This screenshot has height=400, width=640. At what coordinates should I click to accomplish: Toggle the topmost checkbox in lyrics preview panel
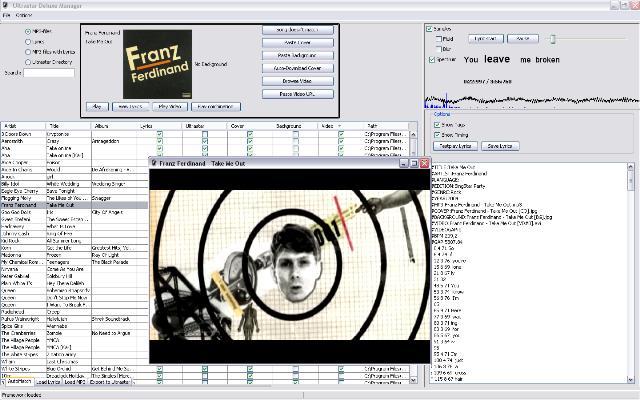click(429, 29)
